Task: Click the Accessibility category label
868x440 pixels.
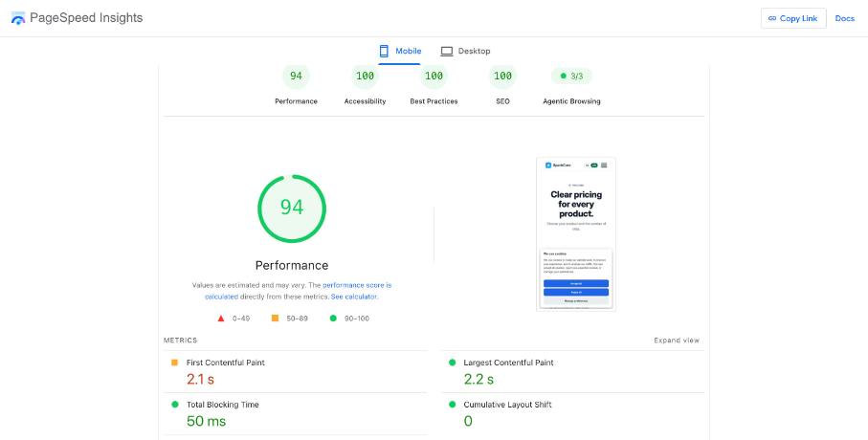Action: (365, 101)
